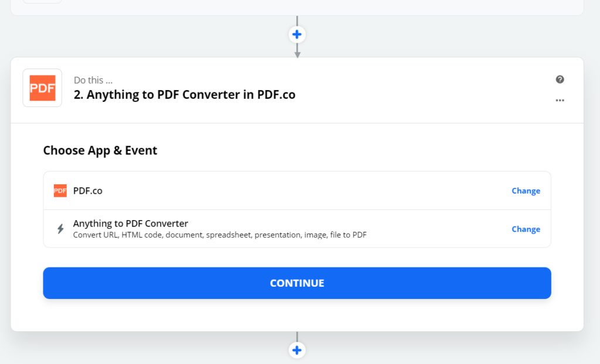
Task: Click the arrow connector between steps
Action: point(297,51)
